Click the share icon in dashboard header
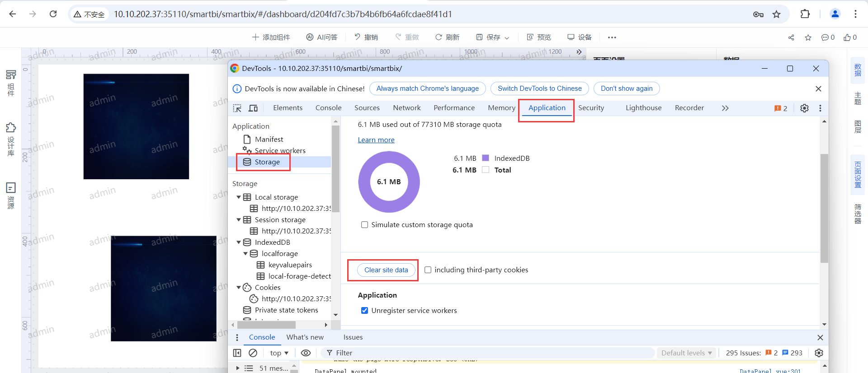The width and height of the screenshot is (868, 373). 791,37
